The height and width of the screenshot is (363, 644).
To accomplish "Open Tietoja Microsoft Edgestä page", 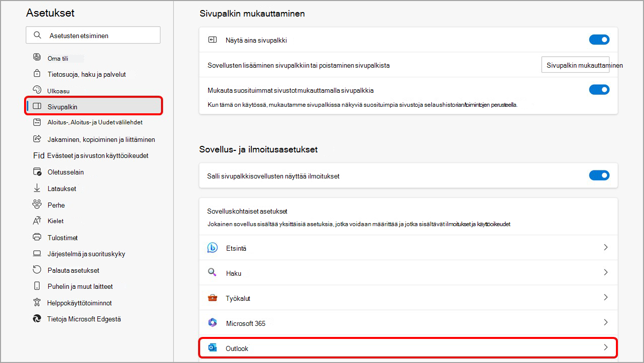I will [x=84, y=319].
